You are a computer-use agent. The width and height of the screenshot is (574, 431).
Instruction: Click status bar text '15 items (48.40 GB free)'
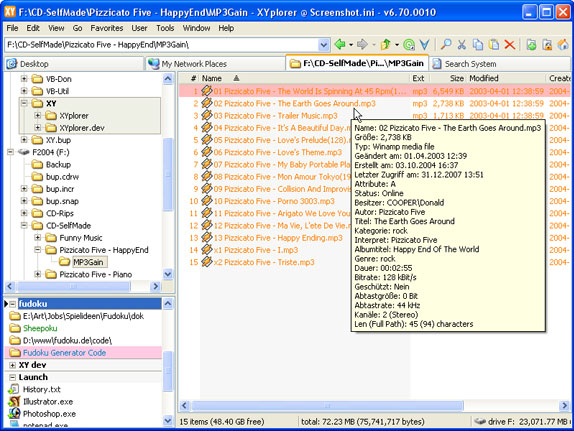pos(221,422)
